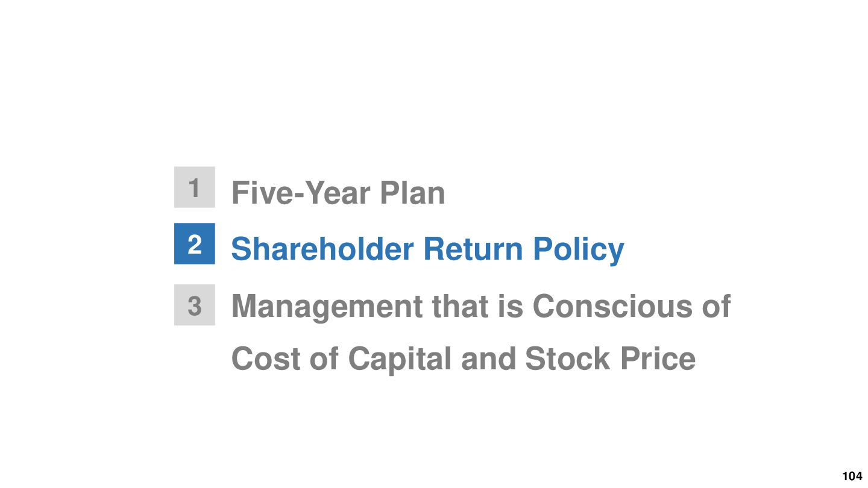Click page number 104
The height and width of the screenshot is (488, 868).
[x=852, y=477]
